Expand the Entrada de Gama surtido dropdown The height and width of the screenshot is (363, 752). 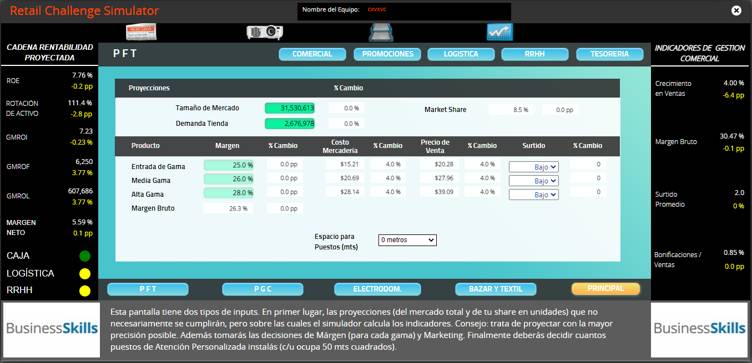[534, 167]
